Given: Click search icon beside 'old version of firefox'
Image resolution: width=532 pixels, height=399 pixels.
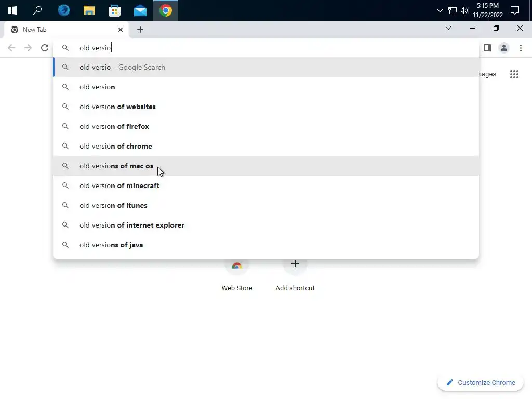Looking at the screenshot, I should 65,126.
